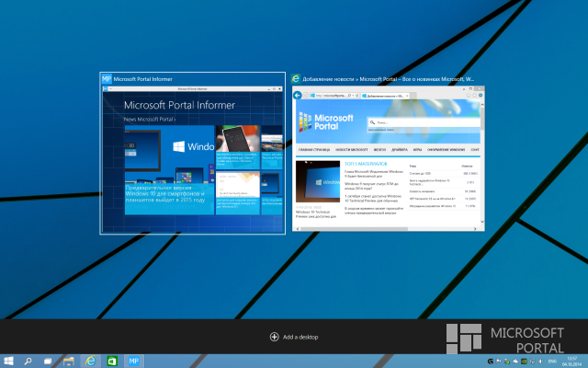Click the IE thumbnail address bar
The image size is (588, 368).
point(334,96)
